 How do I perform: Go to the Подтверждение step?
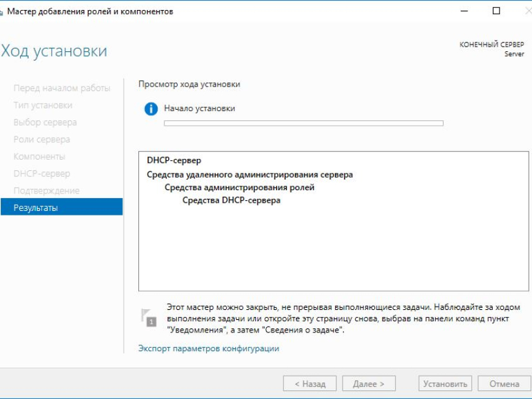47,191
